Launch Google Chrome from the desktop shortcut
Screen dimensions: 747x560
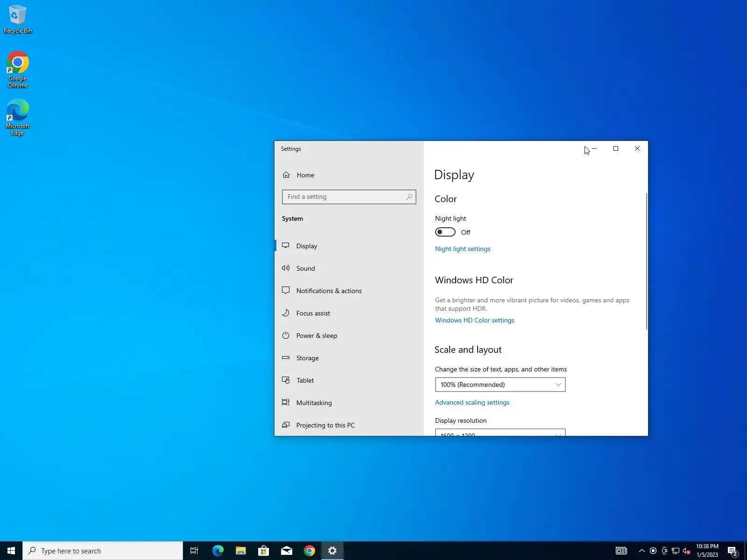click(18, 70)
